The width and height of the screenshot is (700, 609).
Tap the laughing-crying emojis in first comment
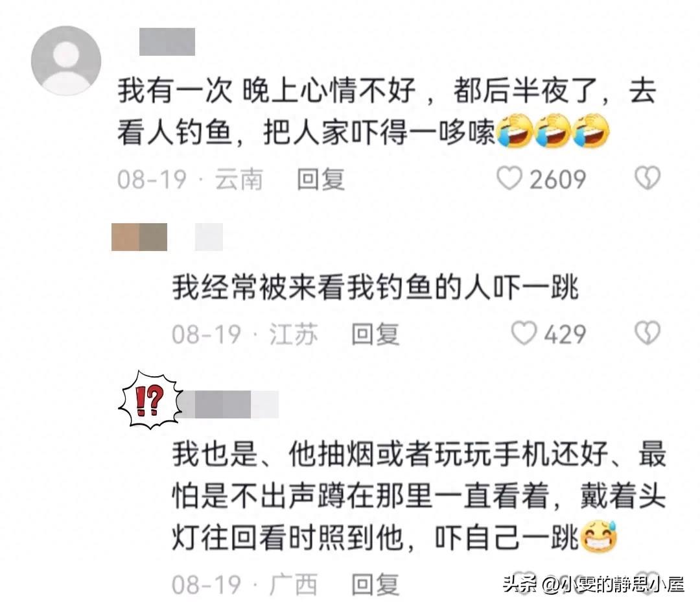553,130
